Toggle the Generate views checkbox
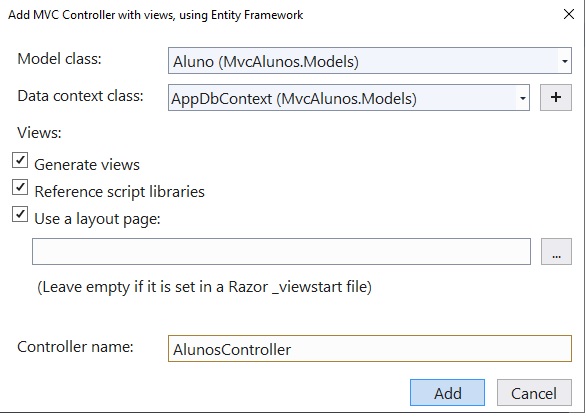Viewport: 586px width, 419px height. point(20,160)
